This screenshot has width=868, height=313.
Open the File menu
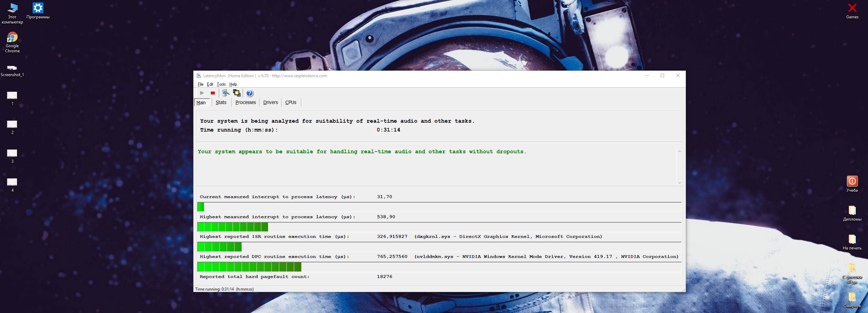(x=201, y=84)
